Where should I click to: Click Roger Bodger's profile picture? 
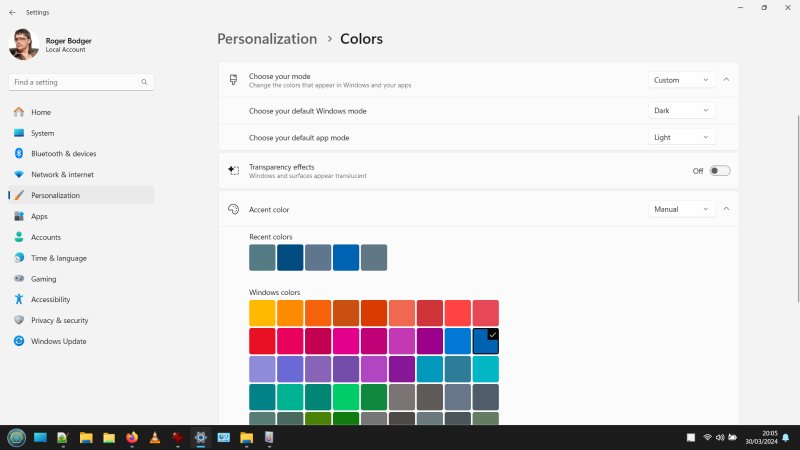23,44
